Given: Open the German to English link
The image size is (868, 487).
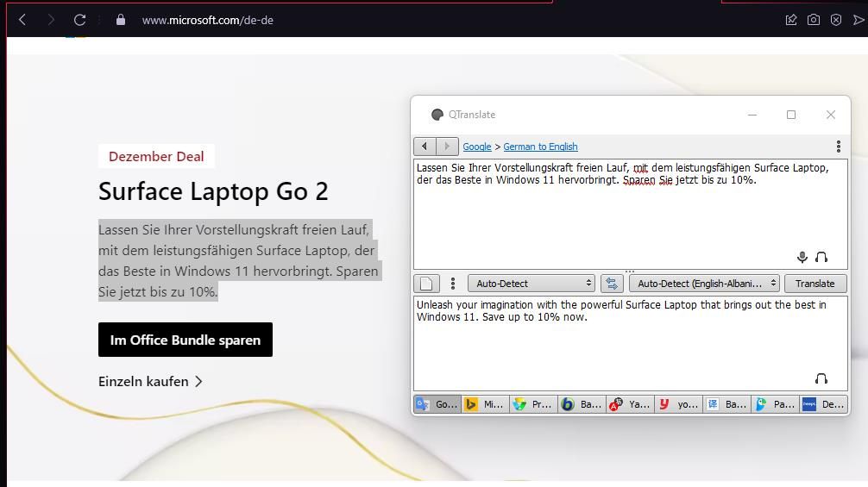Looking at the screenshot, I should tap(540, 147).
